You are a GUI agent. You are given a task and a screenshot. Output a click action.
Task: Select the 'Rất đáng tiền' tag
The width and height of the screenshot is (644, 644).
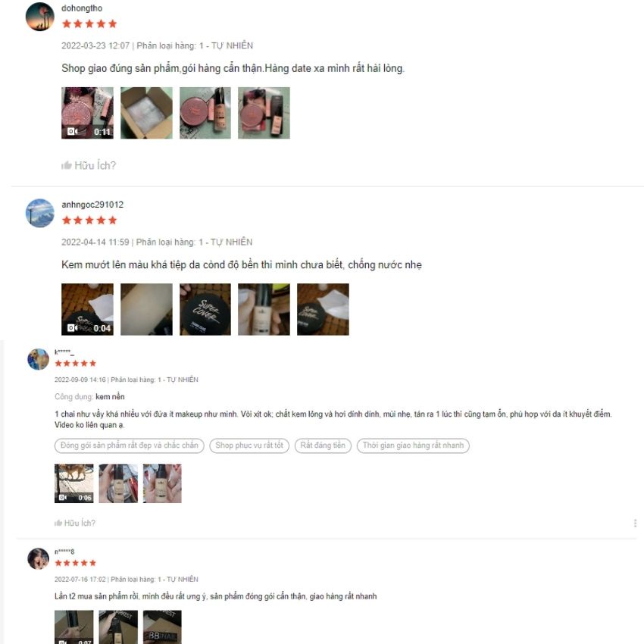(323, 445)
